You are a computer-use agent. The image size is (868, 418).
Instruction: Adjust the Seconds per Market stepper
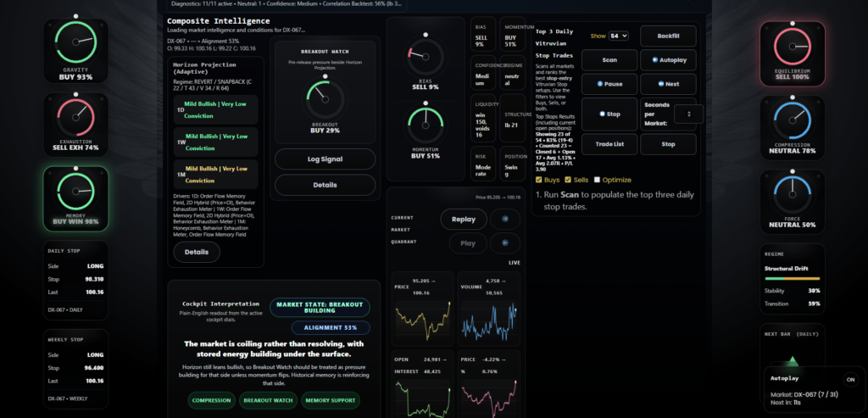point(688,114)
